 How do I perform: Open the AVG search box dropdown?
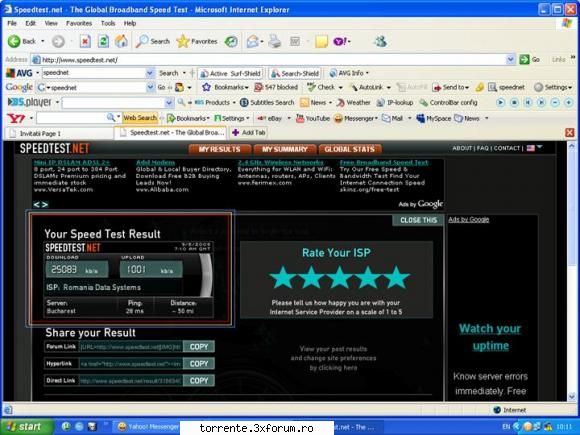click(x=150, y=73)
